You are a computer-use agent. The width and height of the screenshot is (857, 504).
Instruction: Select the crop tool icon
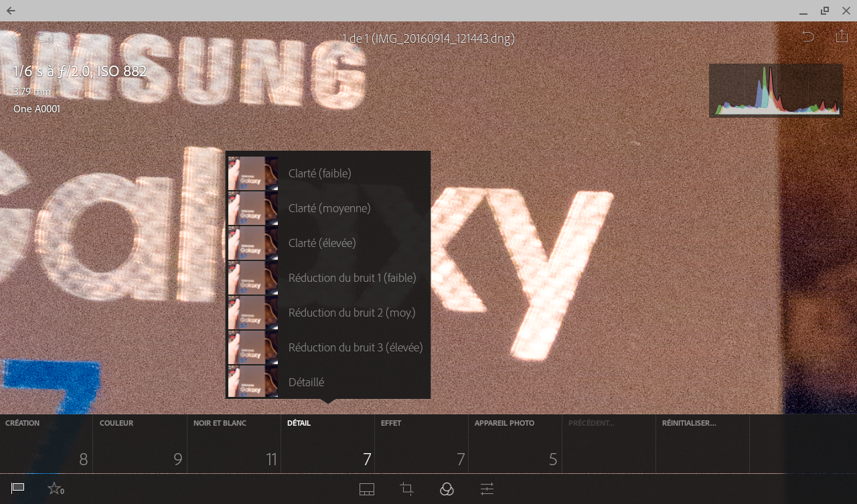(406, 489)
